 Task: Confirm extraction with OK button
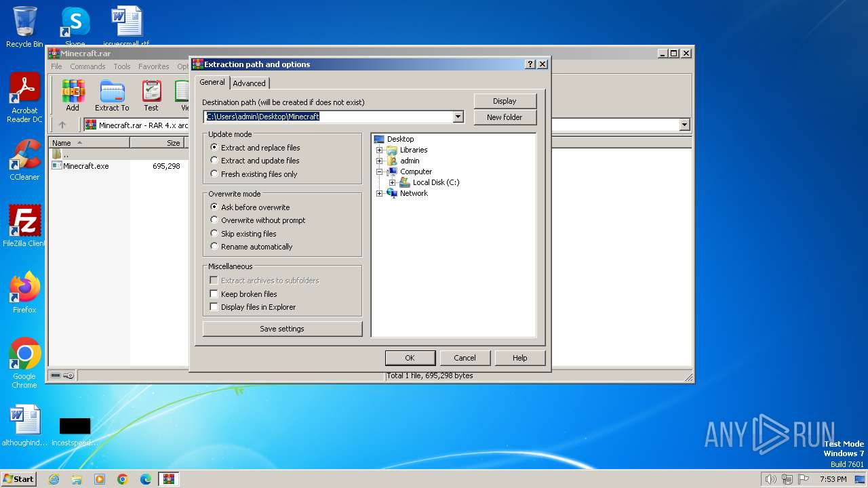[410, 358]
